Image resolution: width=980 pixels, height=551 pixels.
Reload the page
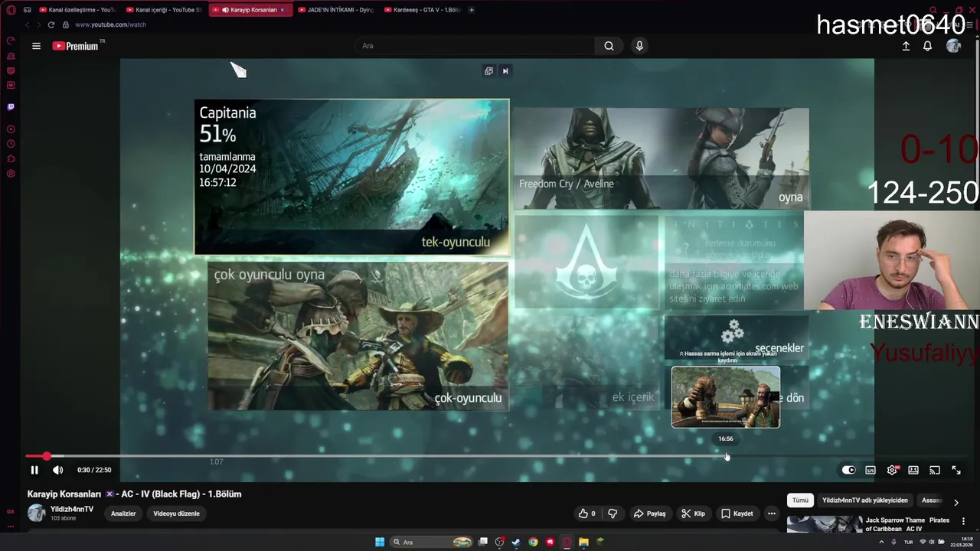click(x=51, y=24)
